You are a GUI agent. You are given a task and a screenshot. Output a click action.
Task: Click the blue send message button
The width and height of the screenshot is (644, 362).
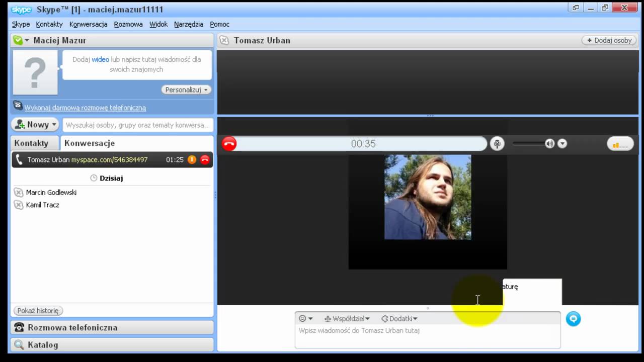point(573,319)
